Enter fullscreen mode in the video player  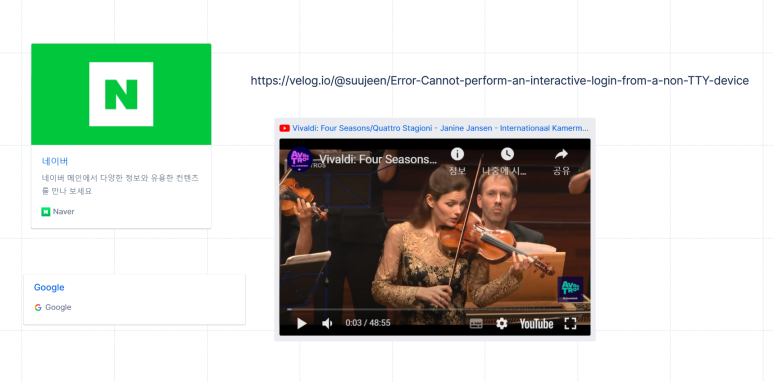[x=570, y=323]
